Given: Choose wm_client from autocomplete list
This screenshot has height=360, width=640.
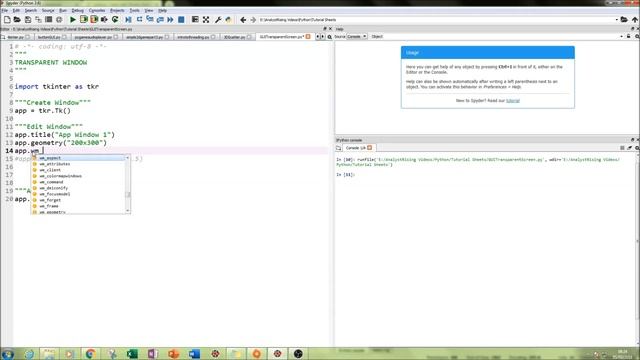Looking at the screenshot, I should click(x=79, y=170).
